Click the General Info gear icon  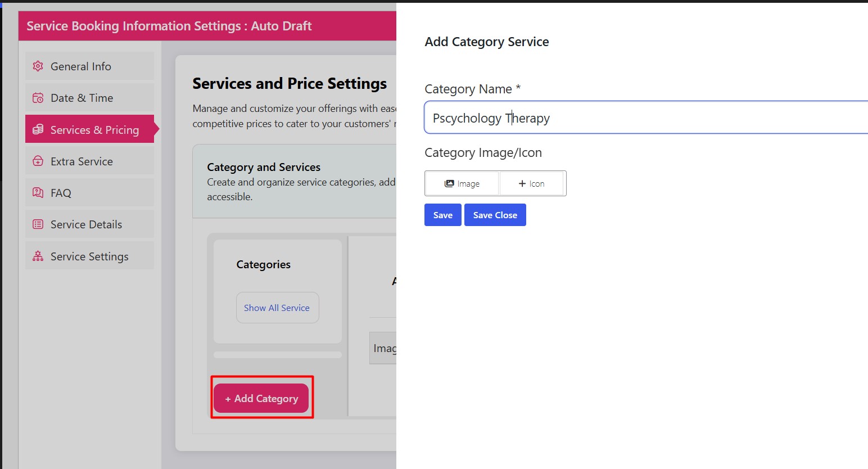[38, 66]
